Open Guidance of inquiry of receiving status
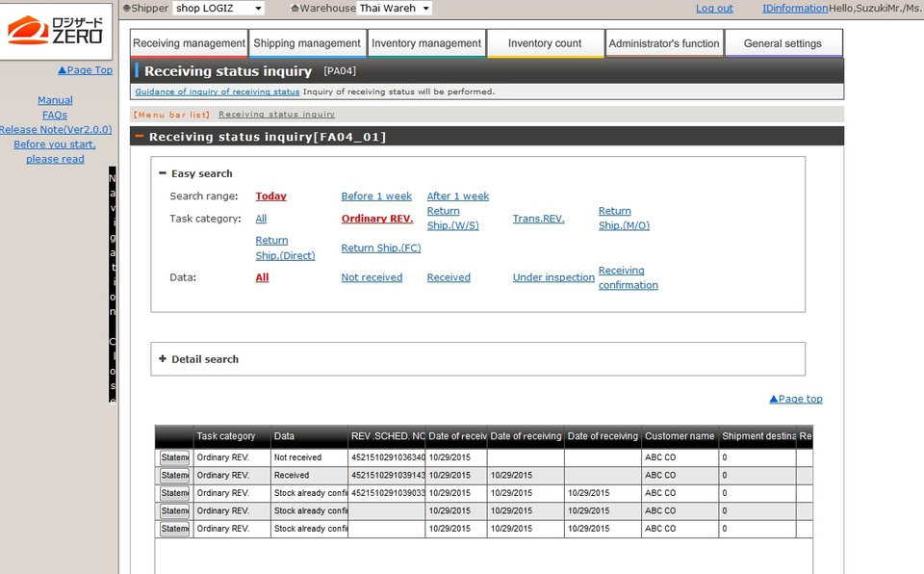The height and width of the screenshot is (574, 924). (x=217, y=91)
